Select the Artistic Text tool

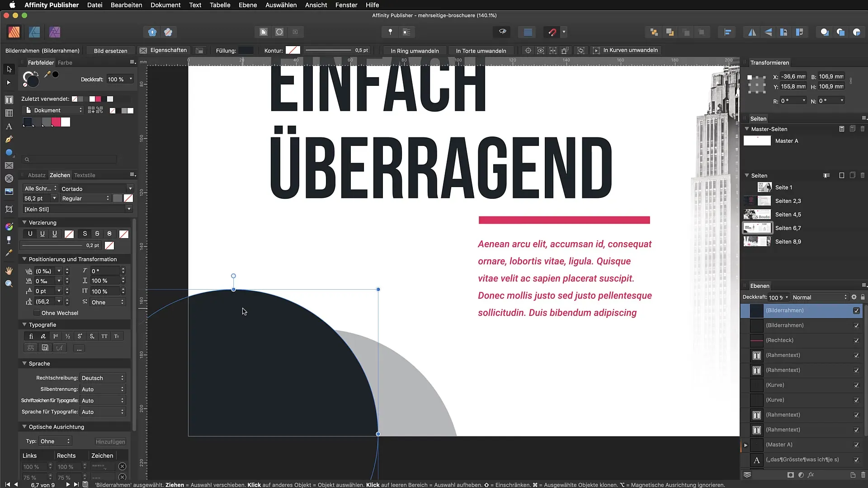click(9, 127)
